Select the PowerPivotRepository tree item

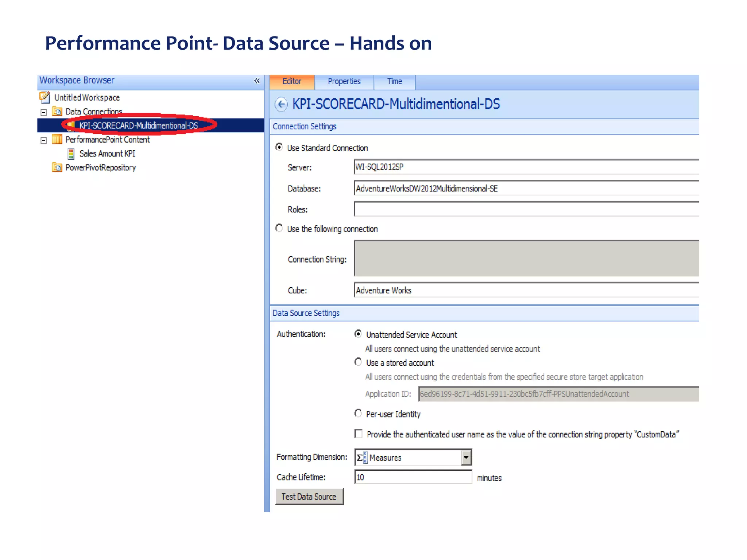tap(101, 167)
